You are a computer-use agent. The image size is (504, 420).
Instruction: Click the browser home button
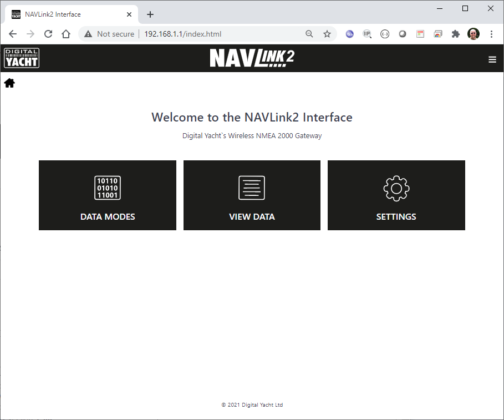coord(66,33)
